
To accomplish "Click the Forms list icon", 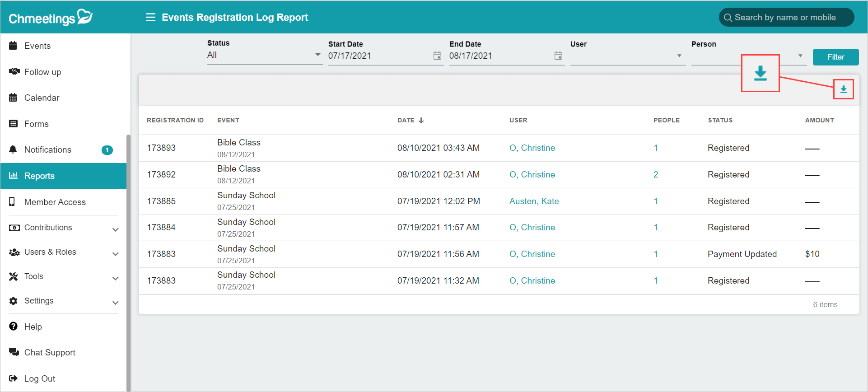I will 13,123.
